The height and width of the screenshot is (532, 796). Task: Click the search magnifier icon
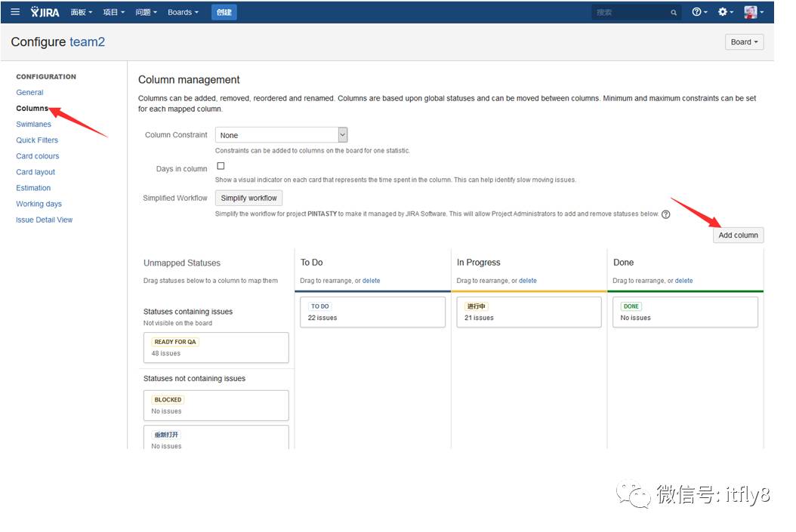pyautogui.click(x=674, y=13)
